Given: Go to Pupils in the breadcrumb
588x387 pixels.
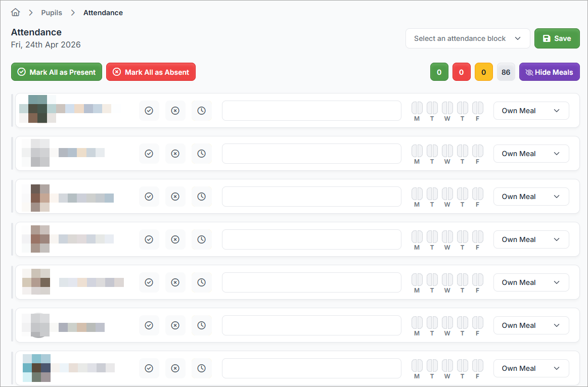Looking at the screenshot, I should click(52, 13).
